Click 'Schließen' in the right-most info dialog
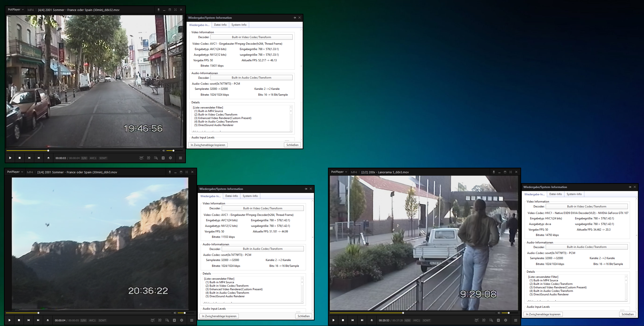The image size is (644, 326). (x=627, y=314)
